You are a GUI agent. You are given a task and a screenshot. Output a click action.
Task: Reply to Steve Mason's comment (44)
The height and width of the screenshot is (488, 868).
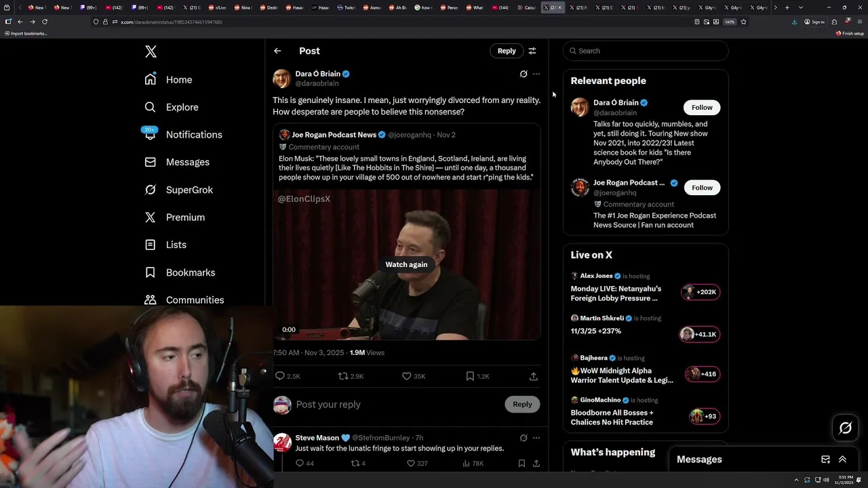(299, 464)
